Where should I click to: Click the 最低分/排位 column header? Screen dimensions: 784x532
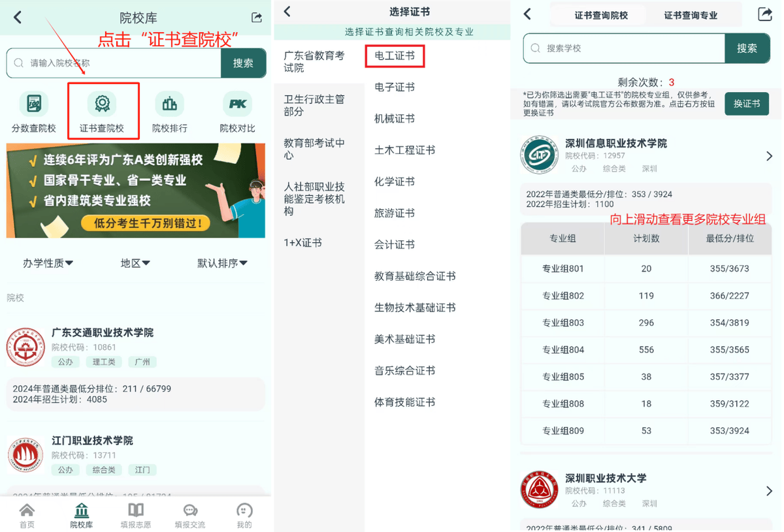730,238
